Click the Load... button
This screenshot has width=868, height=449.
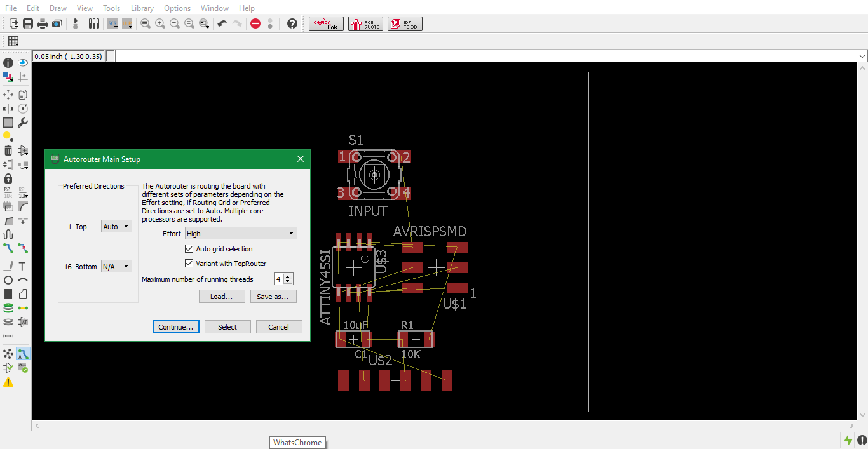tap(222, 297)
